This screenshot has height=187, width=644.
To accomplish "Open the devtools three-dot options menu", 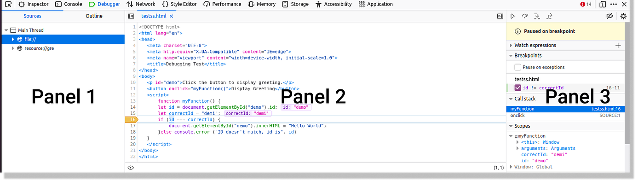I will [x=614, y=4].
